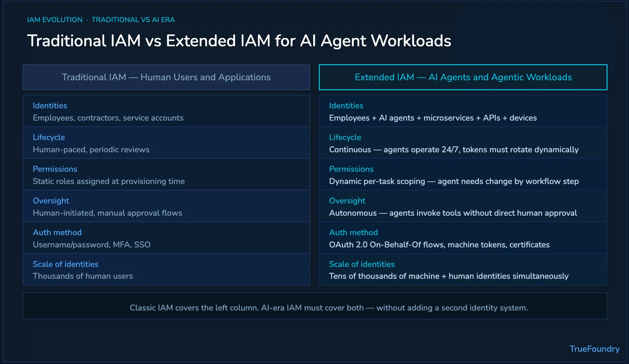Click the 'IAM EVOLUTION' breadcrumb text

[55, 20]
